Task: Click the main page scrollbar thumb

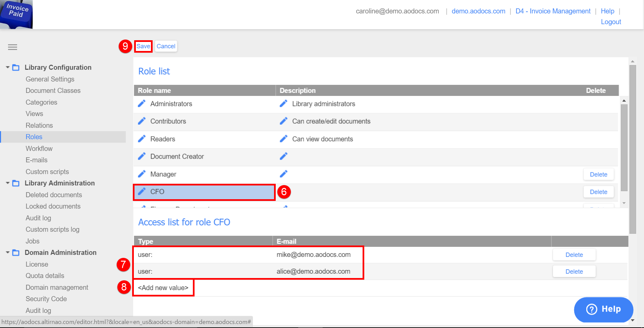Action: 633,149
